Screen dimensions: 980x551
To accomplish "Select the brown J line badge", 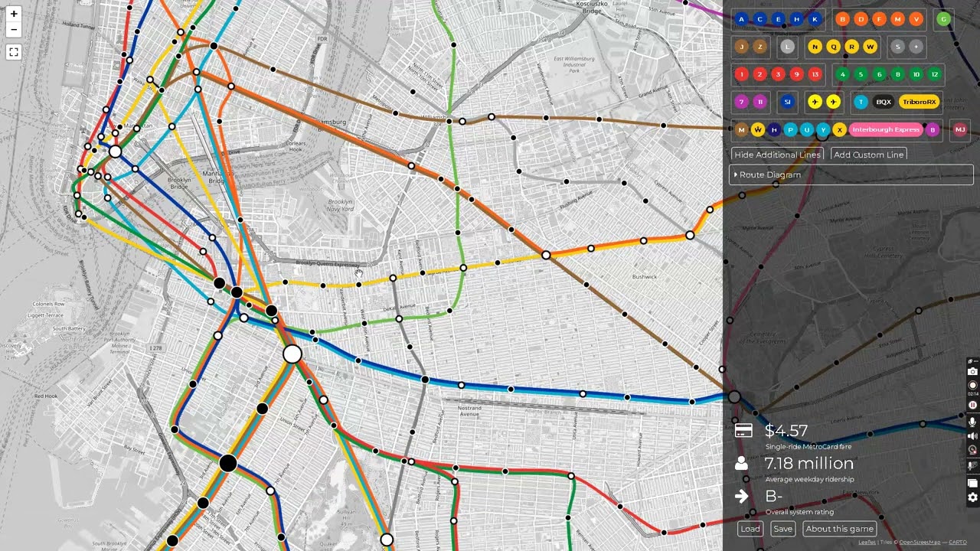I will coord(741,47).
